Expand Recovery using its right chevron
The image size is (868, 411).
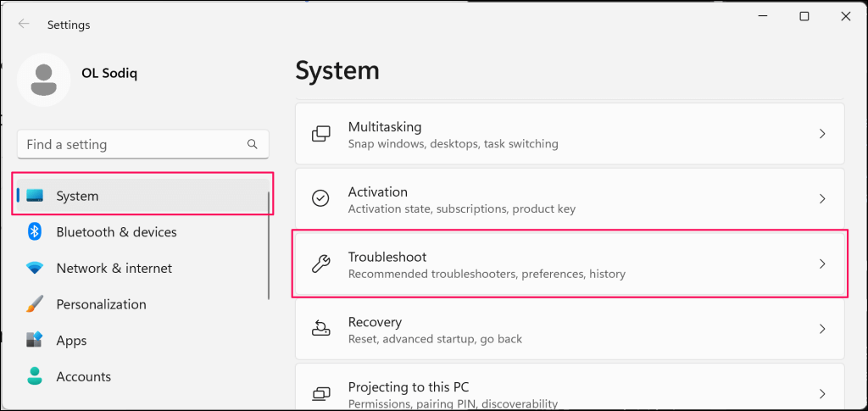(821, 329)
